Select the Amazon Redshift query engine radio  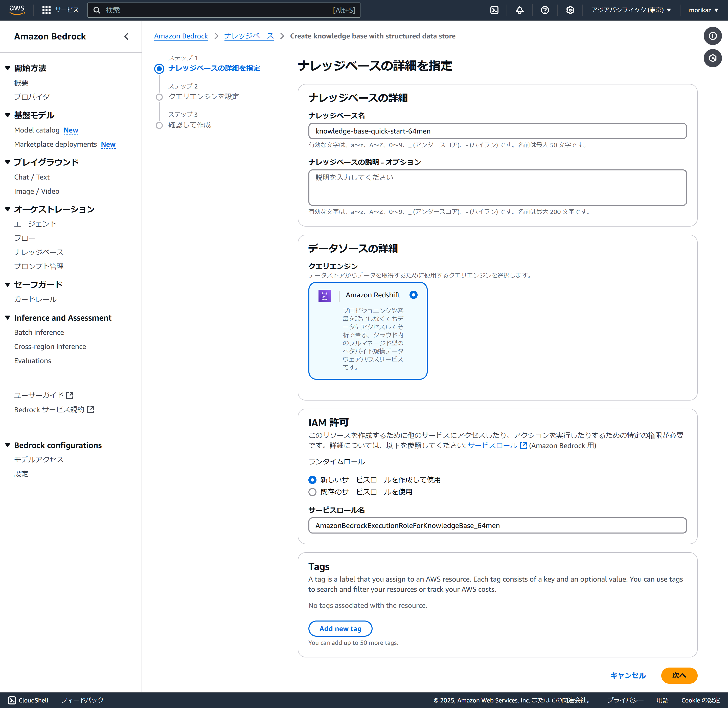click(413, 295)
